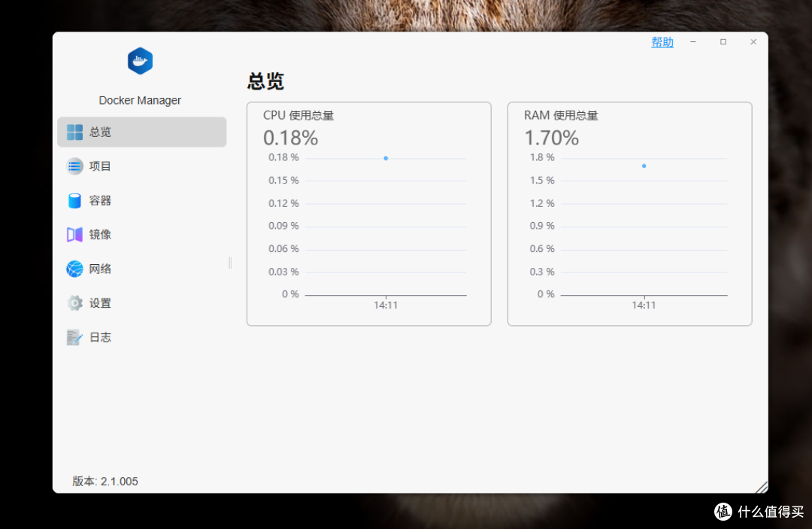Minimize the Docker Manager window
Viewport: 812px width, 529px height.
pos(693,42)
